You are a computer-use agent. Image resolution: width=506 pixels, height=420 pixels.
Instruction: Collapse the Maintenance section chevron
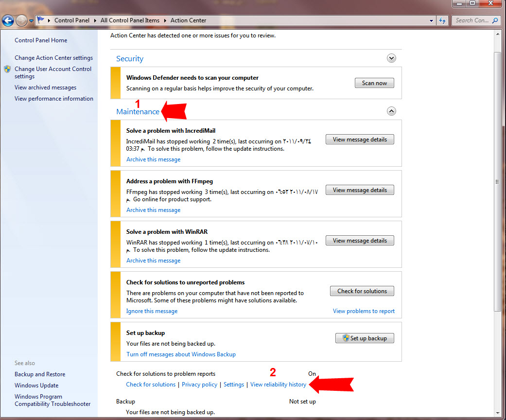tap(391, 111)
